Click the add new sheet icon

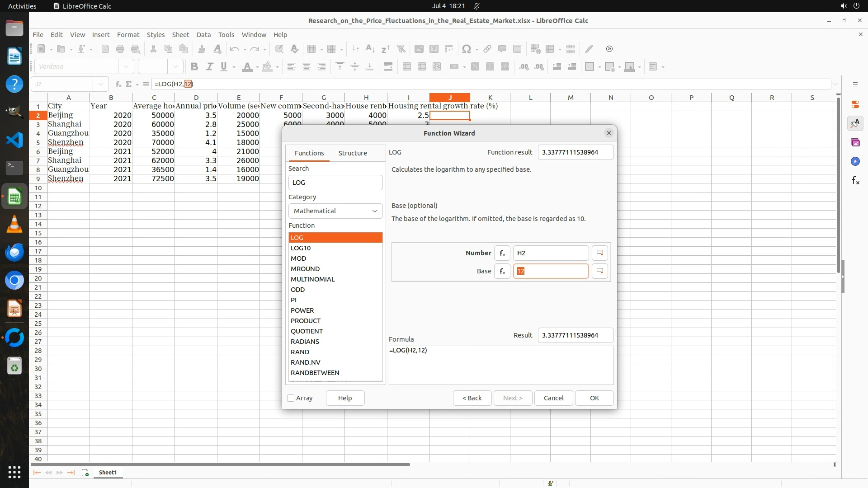tap(85, 473)
